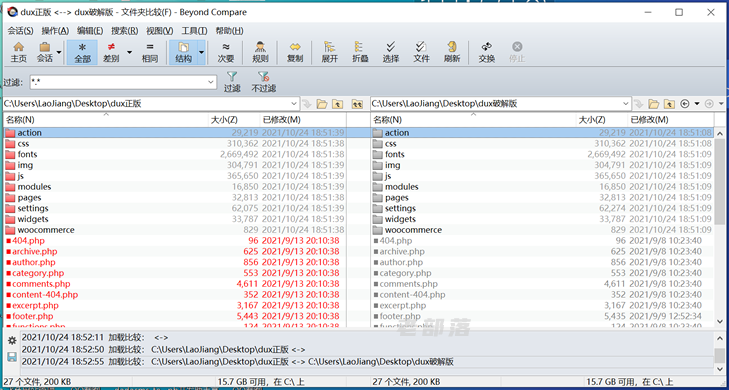Viewport: 729px width, 390px height.
Task: Click the 复制 copy toolbar icon
Action: 295,52
